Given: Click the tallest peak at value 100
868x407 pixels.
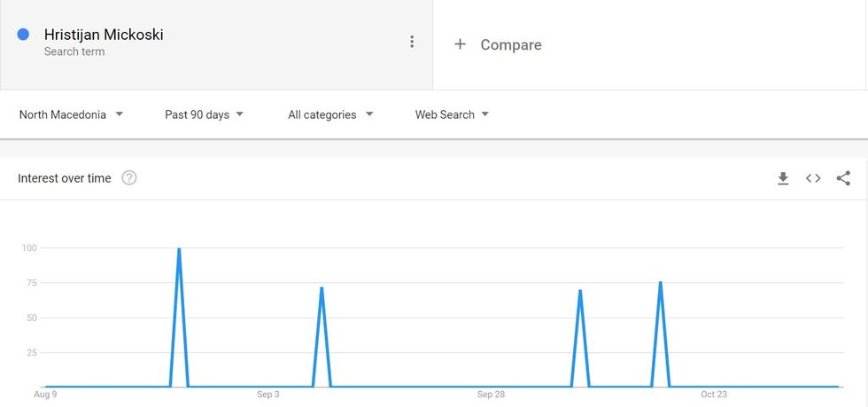Looking at the screenshot, I should coord(179,249).
